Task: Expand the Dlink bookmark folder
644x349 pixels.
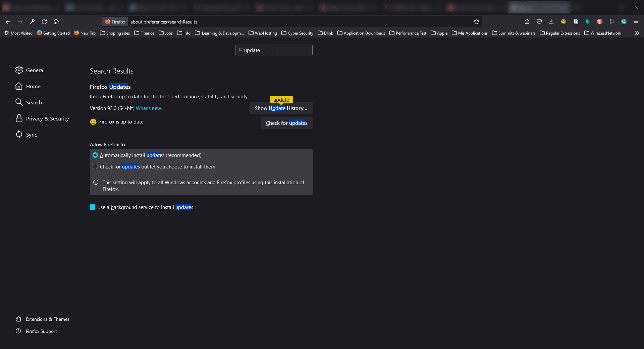Action: point(325,33)
